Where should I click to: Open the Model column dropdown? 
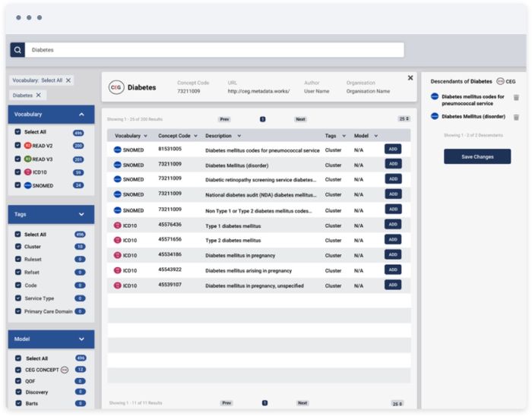point(376,136)
